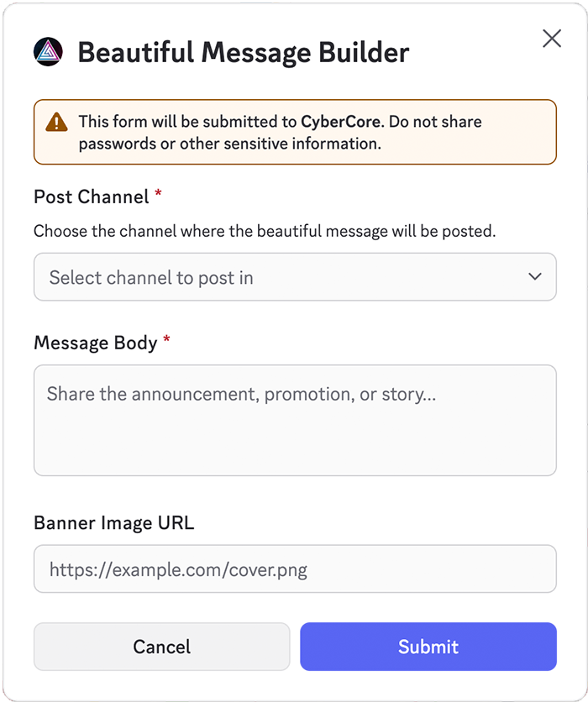Click the warning triangle icon in banner

point(56,123)
